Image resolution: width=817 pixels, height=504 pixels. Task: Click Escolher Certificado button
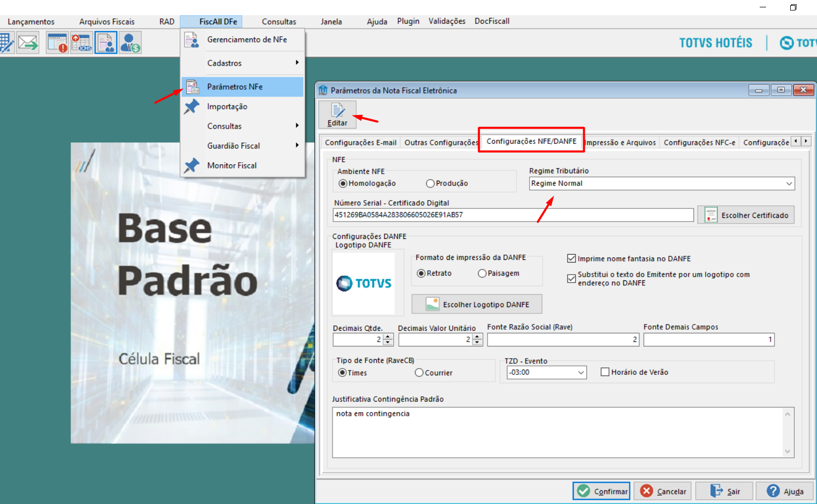(x=746, y=215)
